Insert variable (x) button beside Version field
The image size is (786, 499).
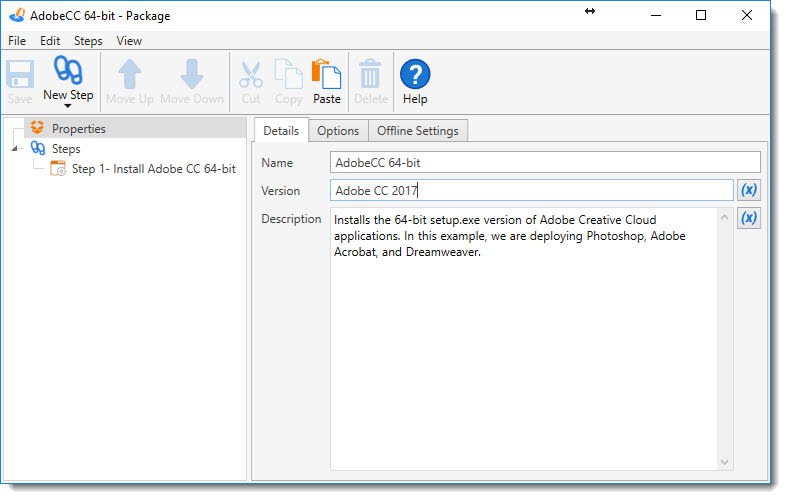point(749,190)
